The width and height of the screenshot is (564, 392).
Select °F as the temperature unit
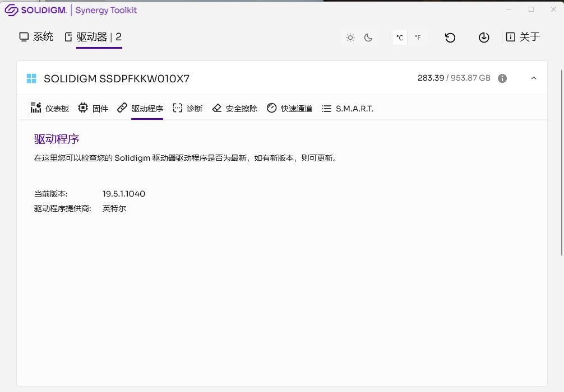click(x=417, y=37)
